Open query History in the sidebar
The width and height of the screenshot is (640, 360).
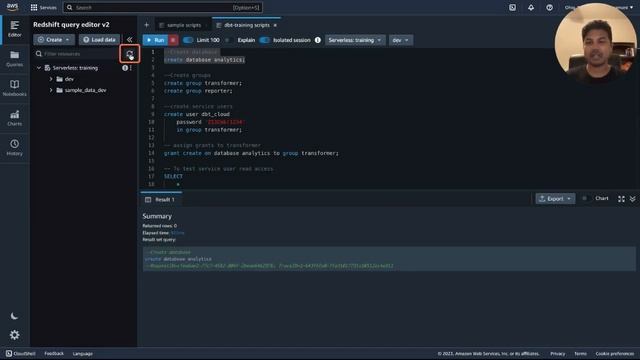pos(15,147)
